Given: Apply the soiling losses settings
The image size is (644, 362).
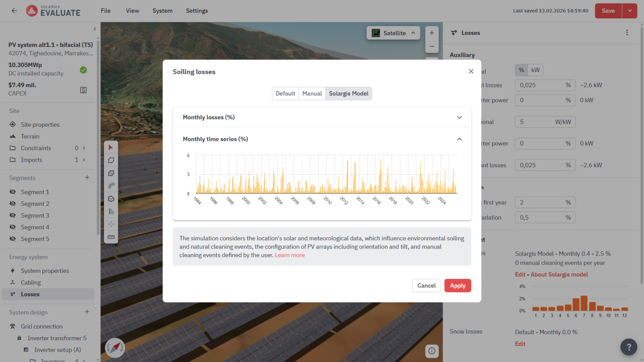Looking at the screenshot, I should pos(457,286).
